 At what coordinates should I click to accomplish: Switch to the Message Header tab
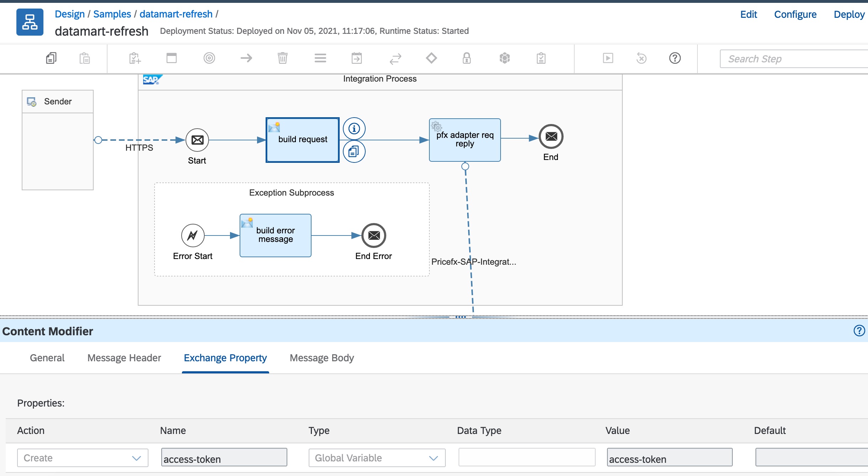124,358
